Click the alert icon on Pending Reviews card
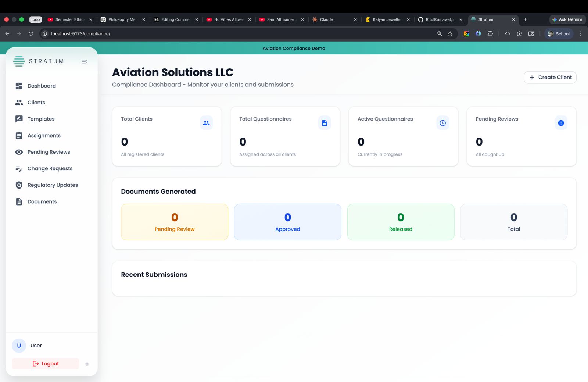Screen dimensions: 588x382 [x=560, y=123]
